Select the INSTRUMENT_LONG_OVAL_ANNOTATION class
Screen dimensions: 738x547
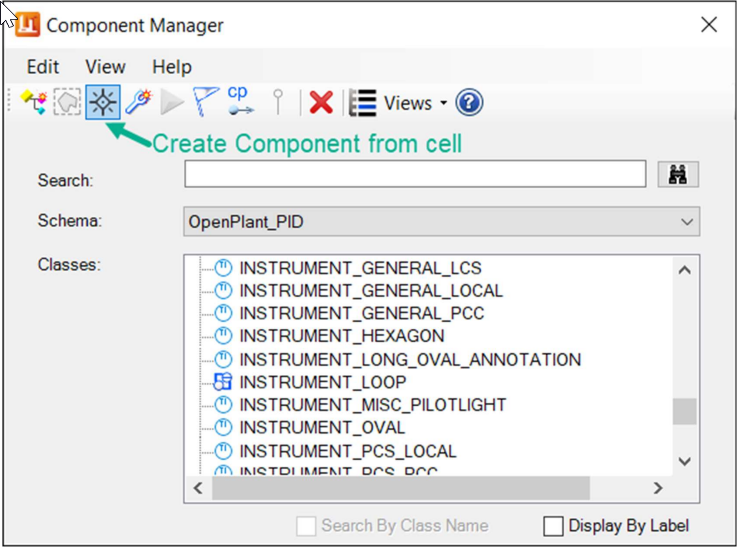click(410, 360)
